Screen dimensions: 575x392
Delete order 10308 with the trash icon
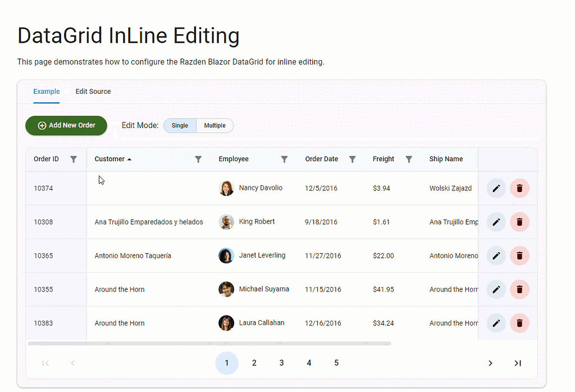519,222
